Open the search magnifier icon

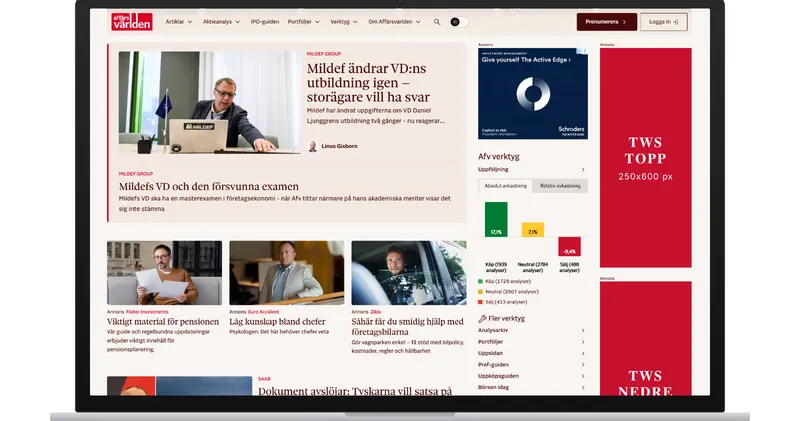(x=437, y=22)
